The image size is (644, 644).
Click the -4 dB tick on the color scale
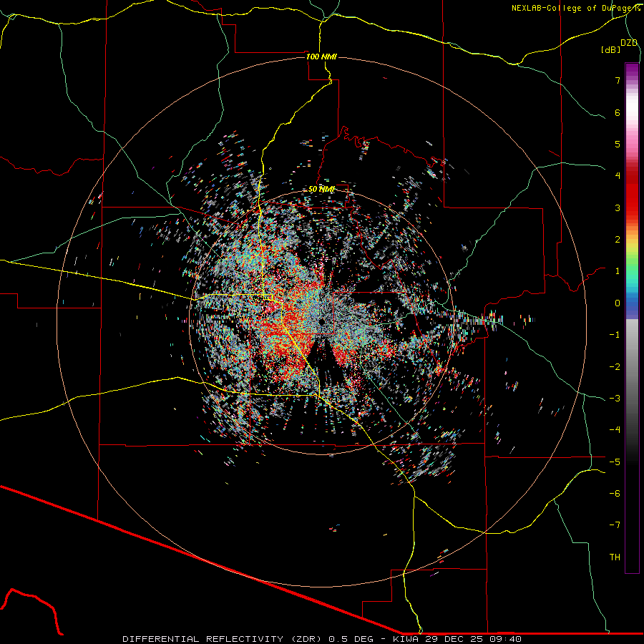[615, 429]
